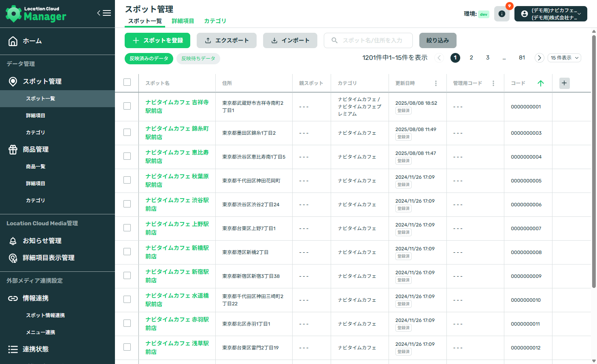The width and height of the screenshot is (597, 364).
Task: Check the row checkbox for ナビタイムカフェ 渋谷駅前店
Action: 127,204
